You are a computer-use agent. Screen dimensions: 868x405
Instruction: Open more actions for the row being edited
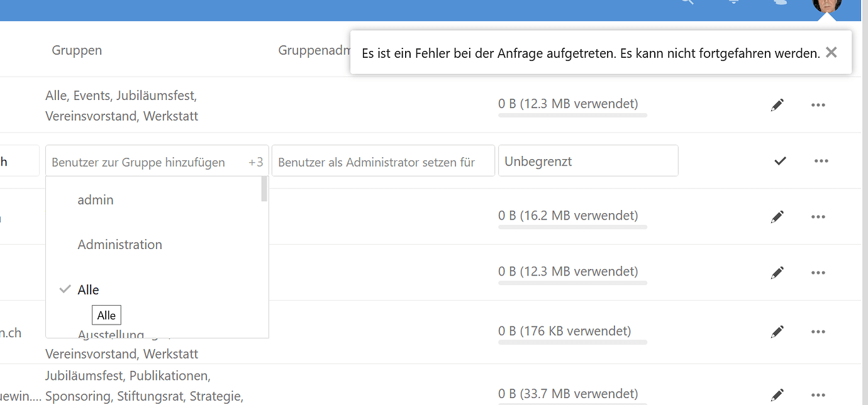click(821, 161)
